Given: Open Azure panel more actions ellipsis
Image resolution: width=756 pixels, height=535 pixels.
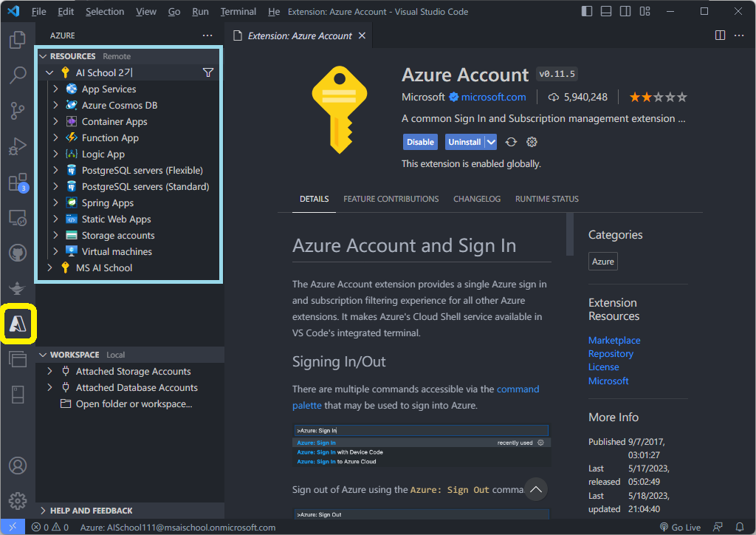Looking at the screenshot, I should 207,35.
